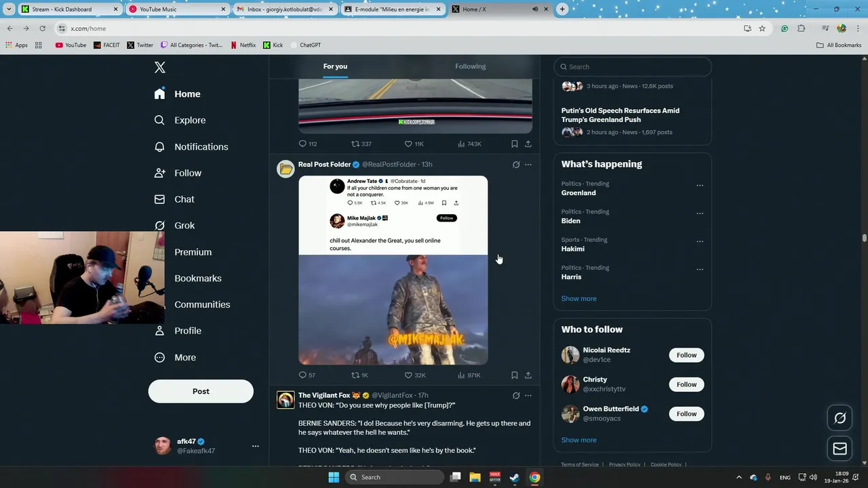Image resolution: width=868 pixels, height=488 pixels.
Task: Click Show more under Who to follow
Action: click(x=578, y=440)
